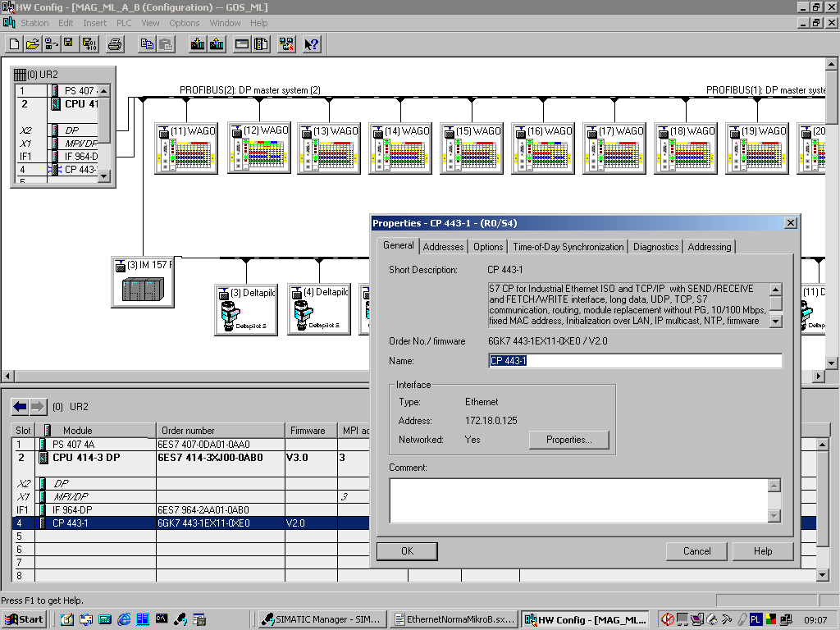Select CP 443 slot in UR2 rack
The width and height of the screenshot is (840, 630).
[x=57, y=170]
